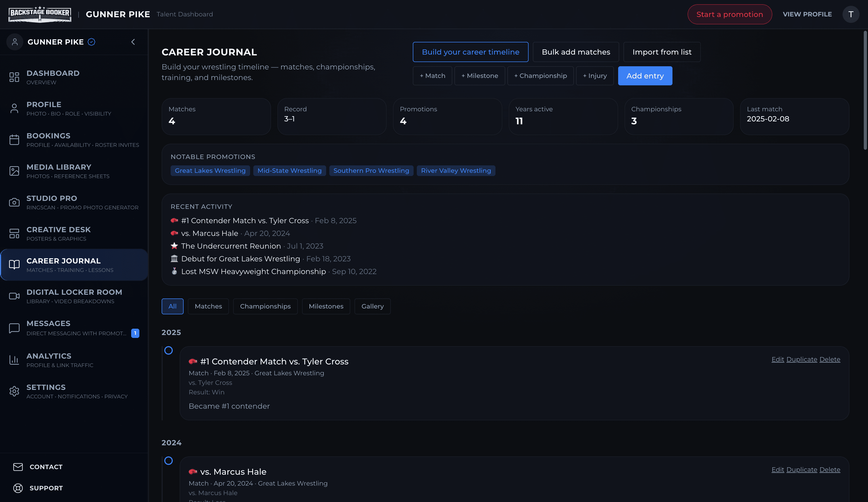Edit the #1 Contender Match entry

(778, 359)
